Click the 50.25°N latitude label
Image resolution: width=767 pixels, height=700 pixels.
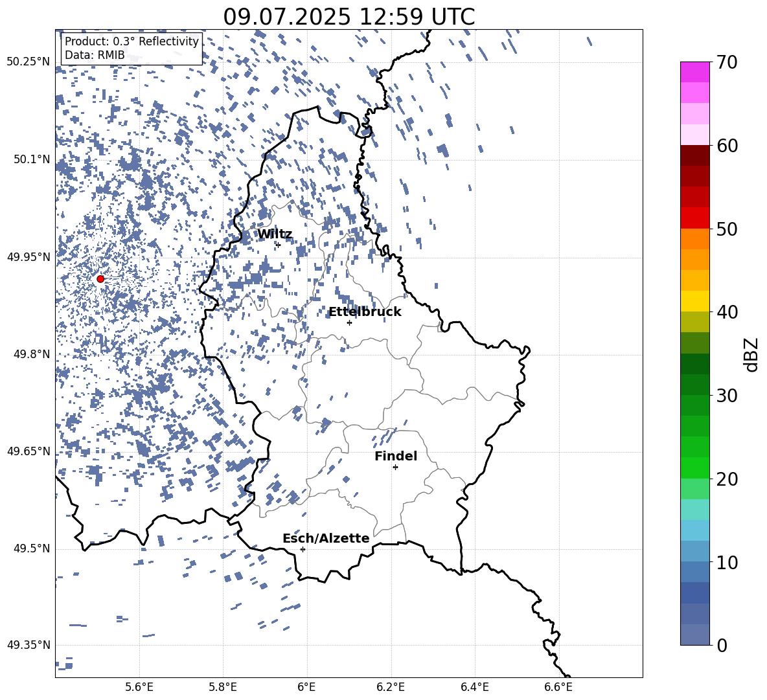[x=29, y=62]
